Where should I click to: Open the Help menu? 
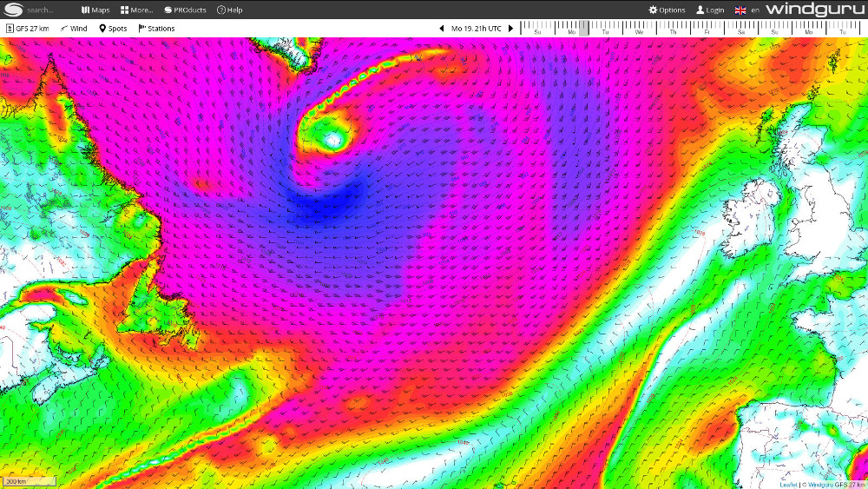230,10
